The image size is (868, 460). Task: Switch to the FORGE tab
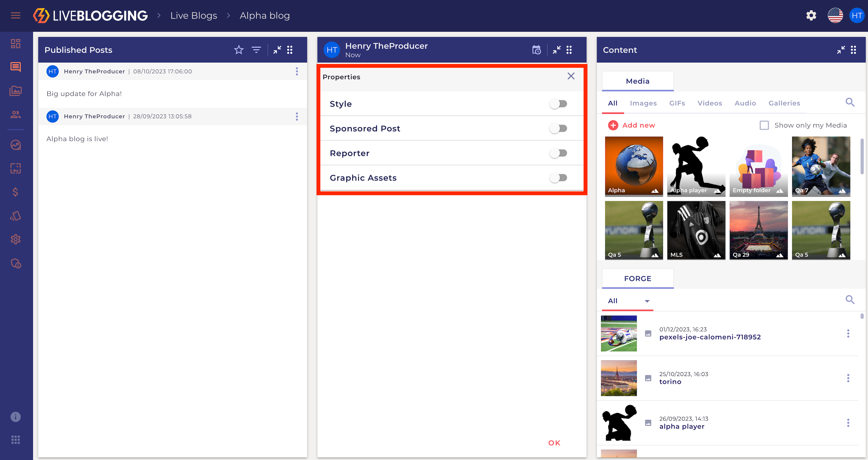click(638, 279)
